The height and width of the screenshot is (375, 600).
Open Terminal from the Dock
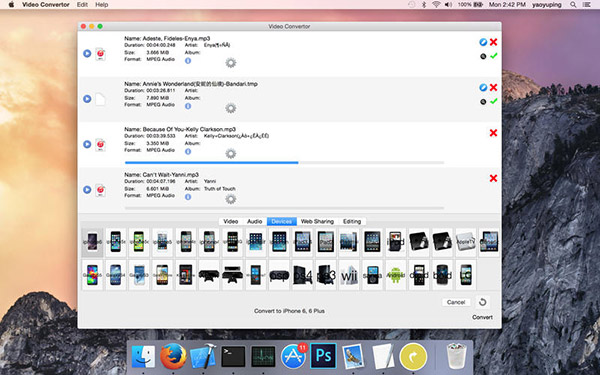point(233,356)
